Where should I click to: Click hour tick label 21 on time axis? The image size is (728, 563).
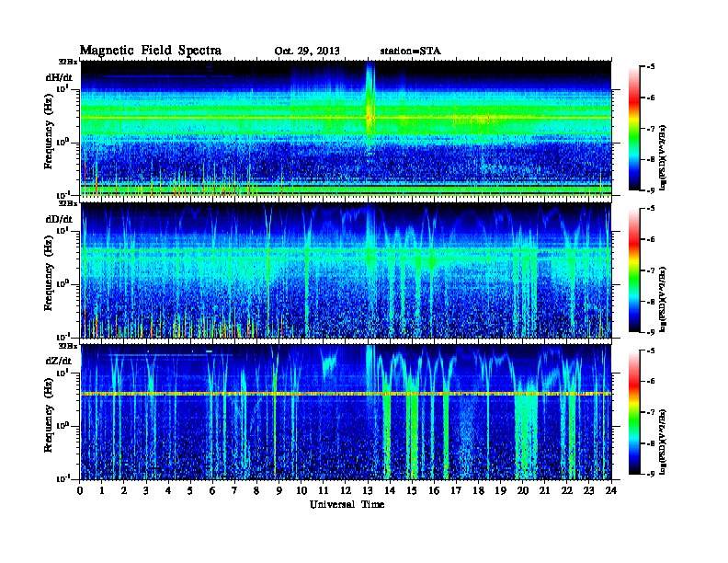coord(544,490)
